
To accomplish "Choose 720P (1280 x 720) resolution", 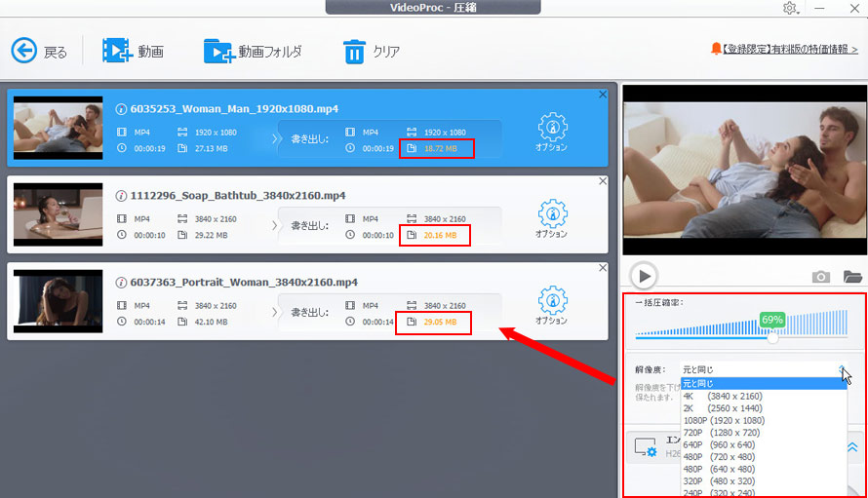I will [x=764, y=433].
